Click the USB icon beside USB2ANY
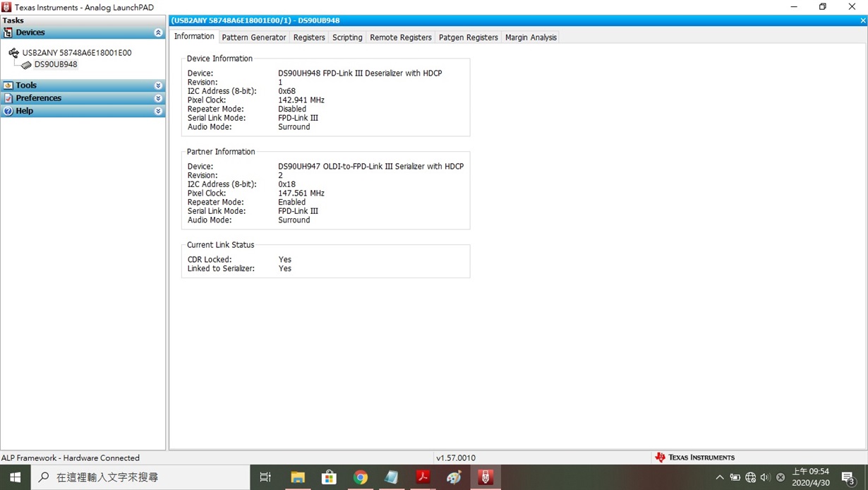868x490 pixels. point(14,53)
